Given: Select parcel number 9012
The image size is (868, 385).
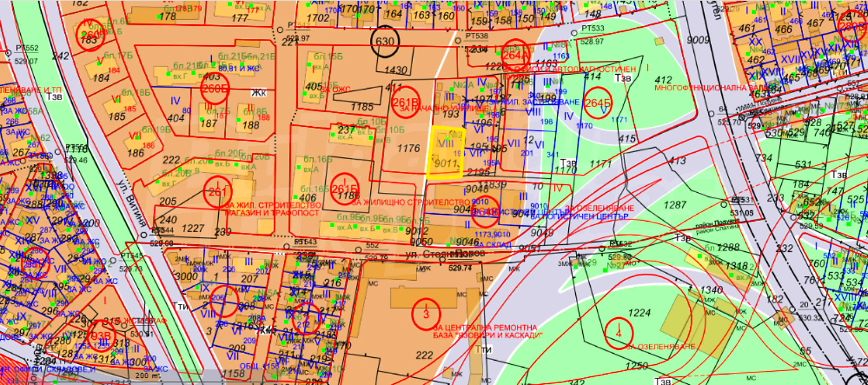Looking at the screenshot, I should [x=417, y=230].
